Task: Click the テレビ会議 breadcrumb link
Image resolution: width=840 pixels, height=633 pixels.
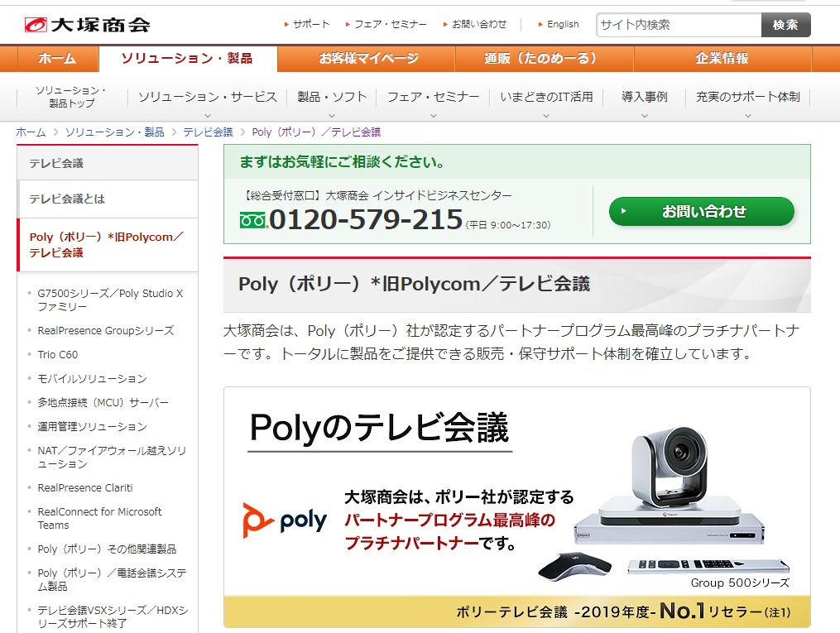Action: (208, 132)
